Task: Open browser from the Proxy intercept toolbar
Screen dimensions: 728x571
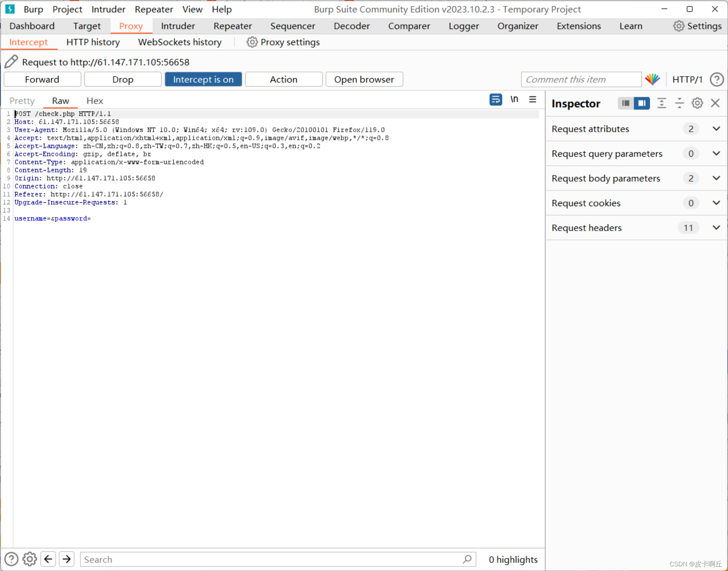Action: pos(364,79)
